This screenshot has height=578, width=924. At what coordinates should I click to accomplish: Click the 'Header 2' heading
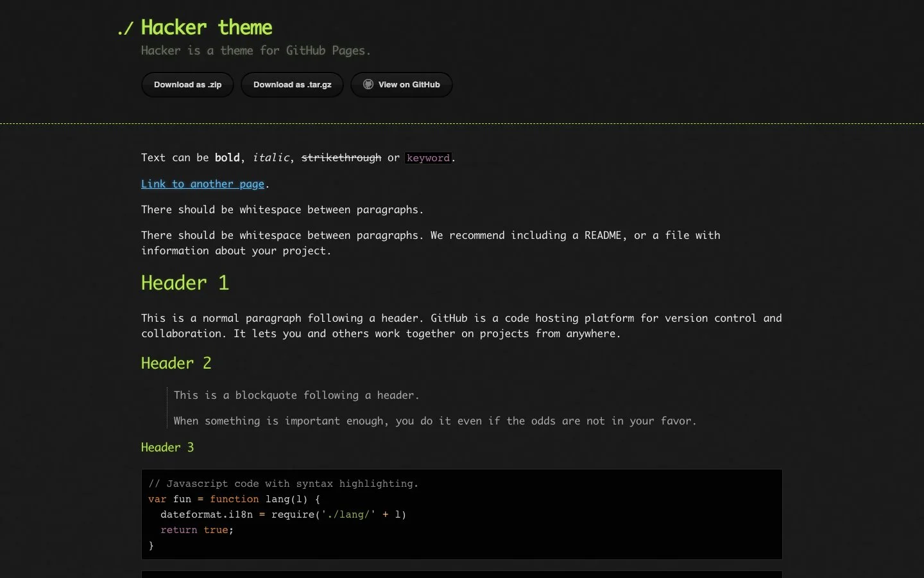coord(176,363)
